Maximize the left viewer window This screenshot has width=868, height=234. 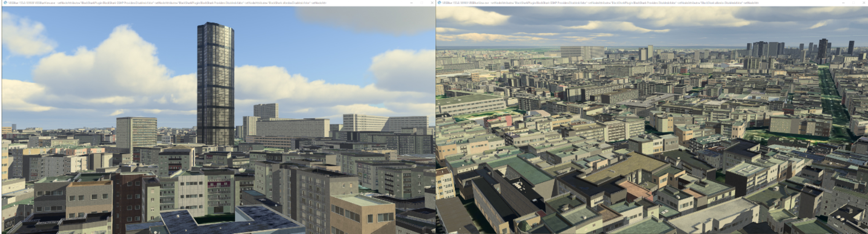tap(422, 3)
